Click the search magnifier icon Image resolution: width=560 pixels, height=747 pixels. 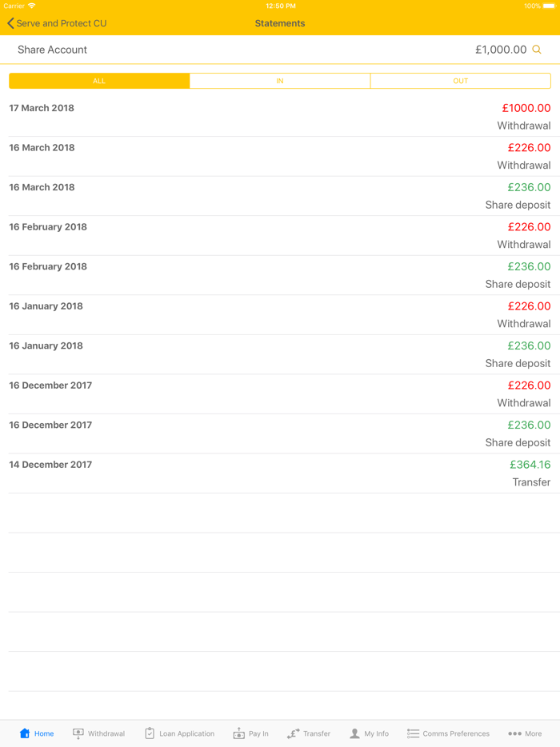point(537,50)
